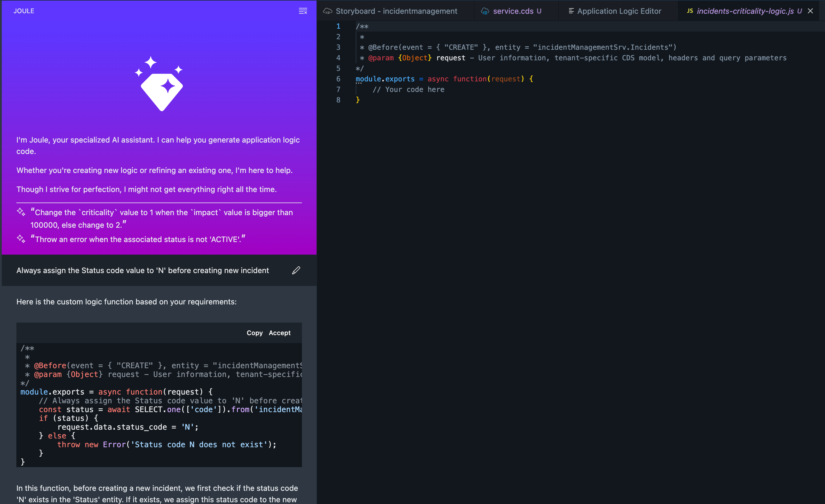Click the pencil edit icon beside the prompt
Image resolution: width=825 pixels, height=504 pixels.
click(x=296, y=270)
